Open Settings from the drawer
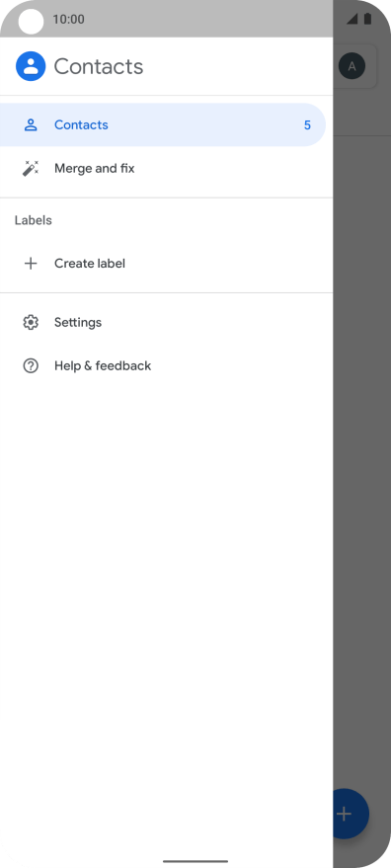The height and width of the screenshot is (868, 391). [166, 322]
